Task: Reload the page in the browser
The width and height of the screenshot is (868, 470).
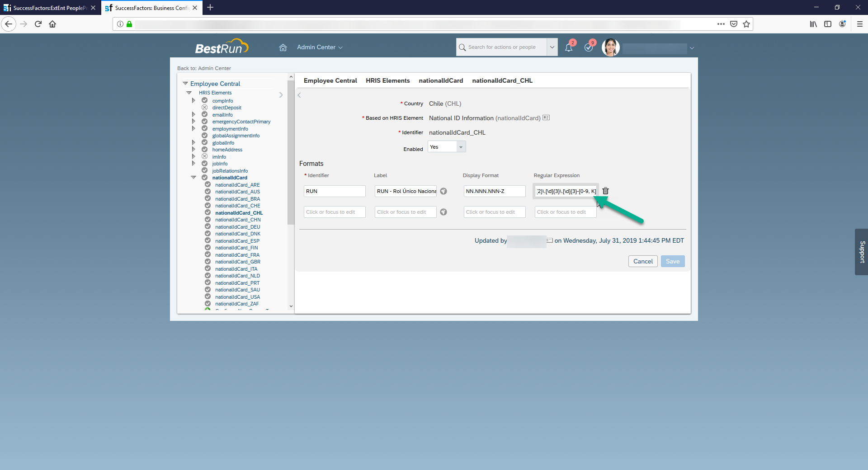Action: click(x=38, y=24)
